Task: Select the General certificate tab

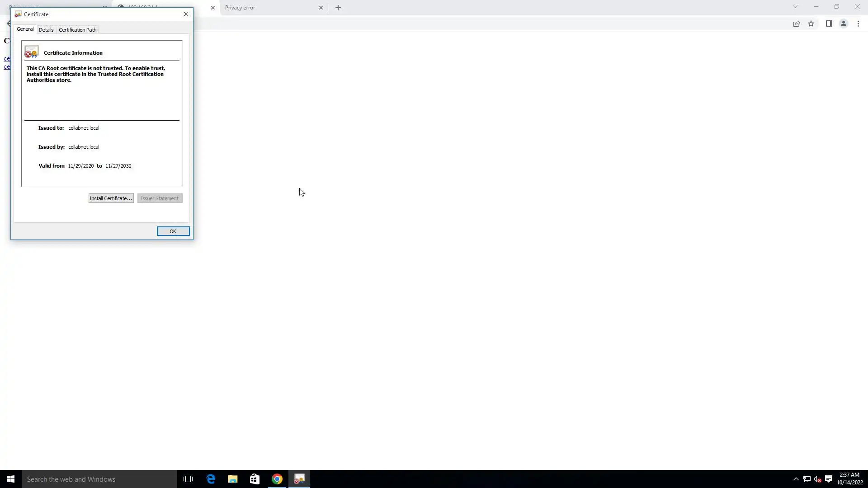Action: (x=25, y=29)
